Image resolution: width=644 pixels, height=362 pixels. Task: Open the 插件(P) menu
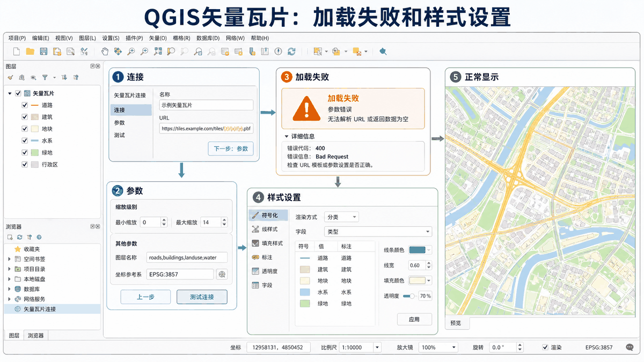point(134,38)
